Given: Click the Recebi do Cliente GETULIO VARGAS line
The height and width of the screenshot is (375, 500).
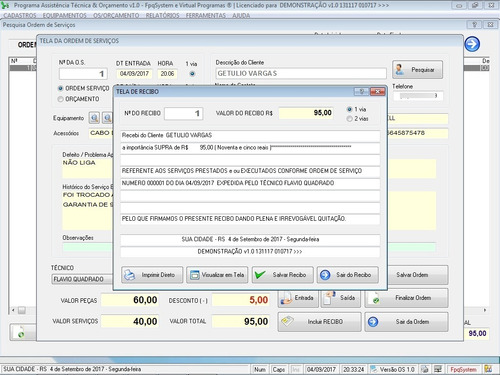Looking at the screenshot, I should 250,135.
